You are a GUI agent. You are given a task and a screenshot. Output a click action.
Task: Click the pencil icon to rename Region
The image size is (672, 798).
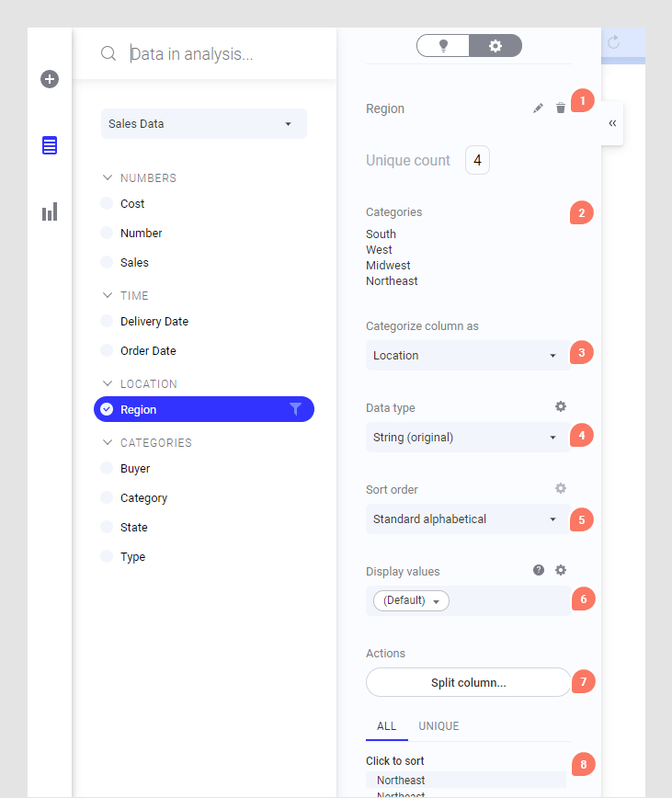coord(539,108)
